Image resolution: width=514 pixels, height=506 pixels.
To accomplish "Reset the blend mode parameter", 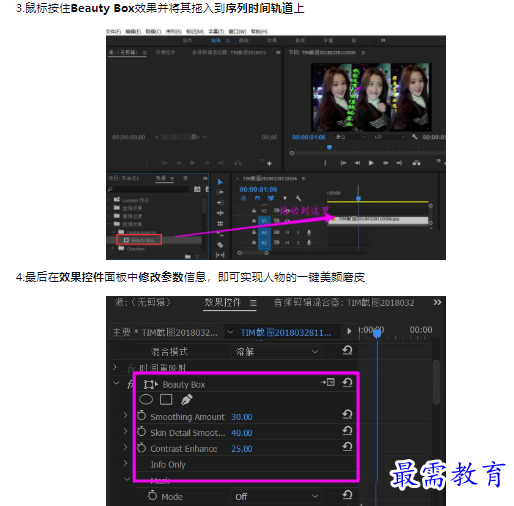I will point(347,350).
